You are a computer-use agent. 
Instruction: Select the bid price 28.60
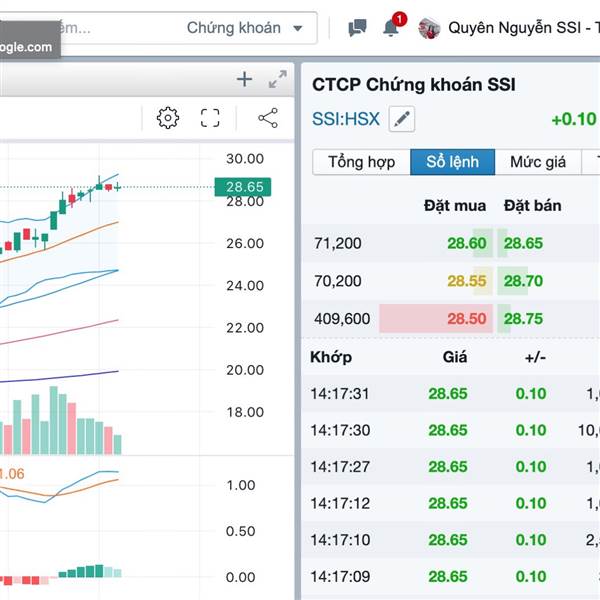(x=467, y=243)
